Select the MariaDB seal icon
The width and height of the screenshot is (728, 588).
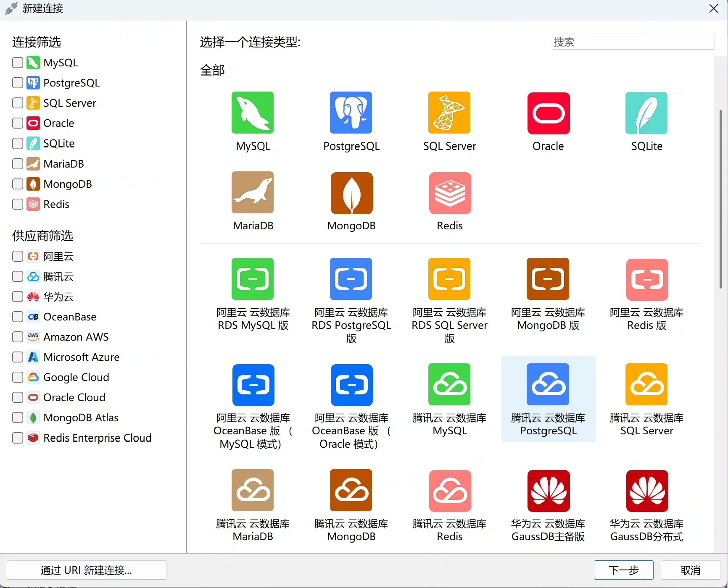[253, 192]
